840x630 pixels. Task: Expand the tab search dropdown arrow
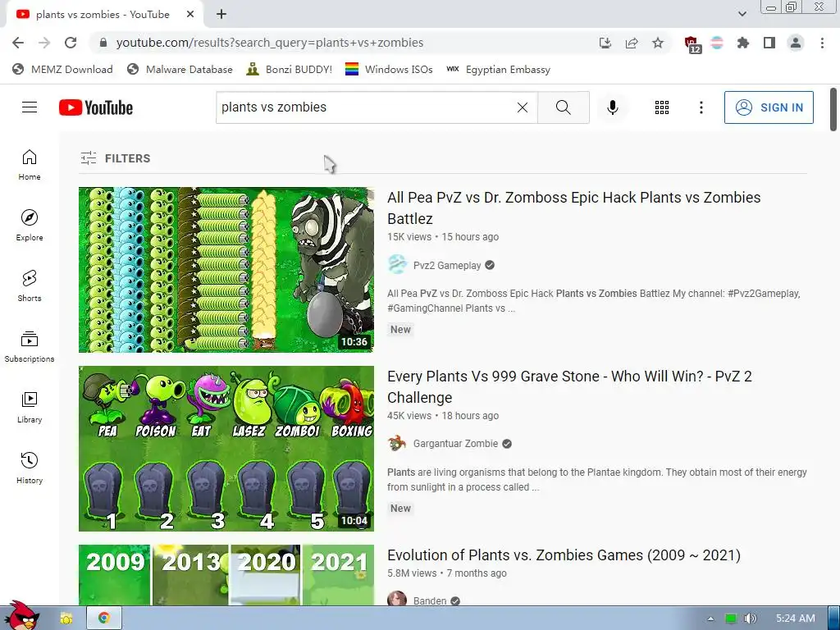[742, 14]
